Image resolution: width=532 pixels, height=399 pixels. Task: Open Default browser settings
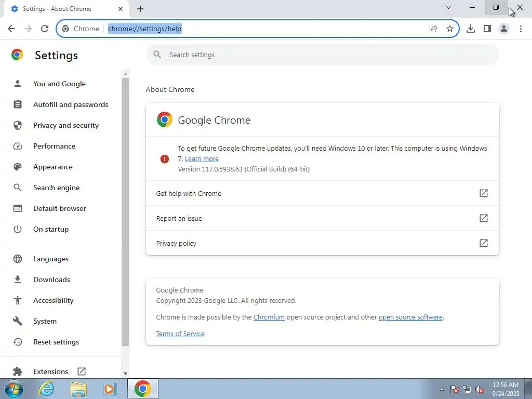[59, 208]
